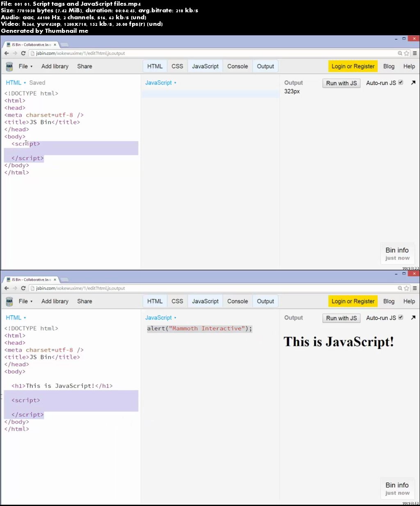
Task: Open the File dropdown in upper frame
Action: (25, 66)
